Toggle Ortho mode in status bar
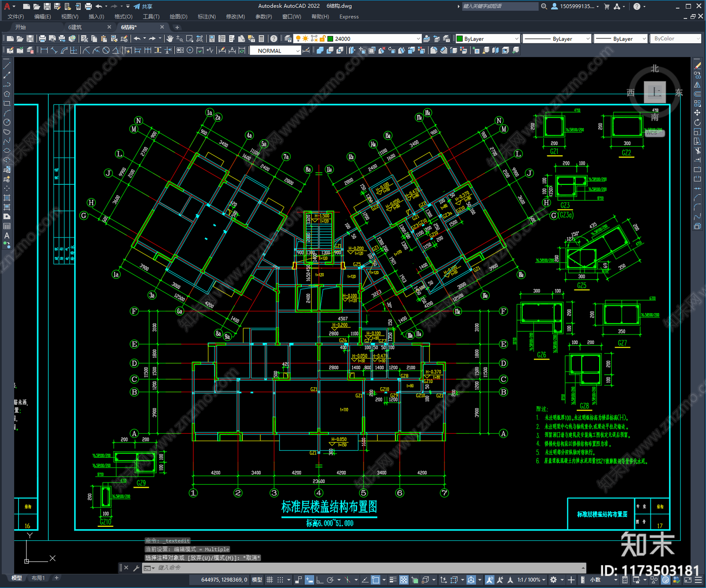 click(319, 580)
